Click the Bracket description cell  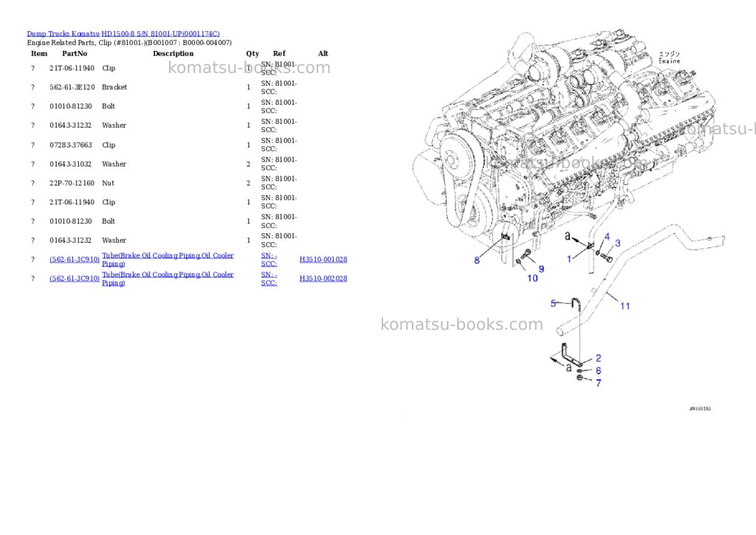(x=114, y=87)
